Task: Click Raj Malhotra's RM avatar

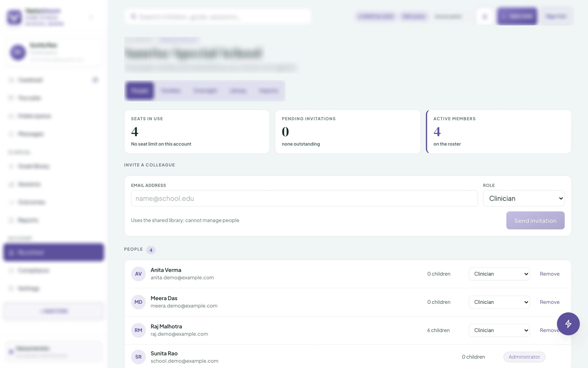Action: tap(138, 330)
